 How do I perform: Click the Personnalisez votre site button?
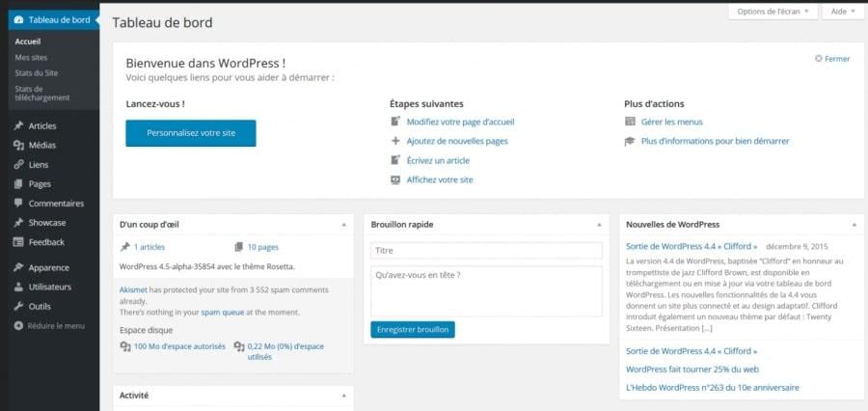click(191, 133)
